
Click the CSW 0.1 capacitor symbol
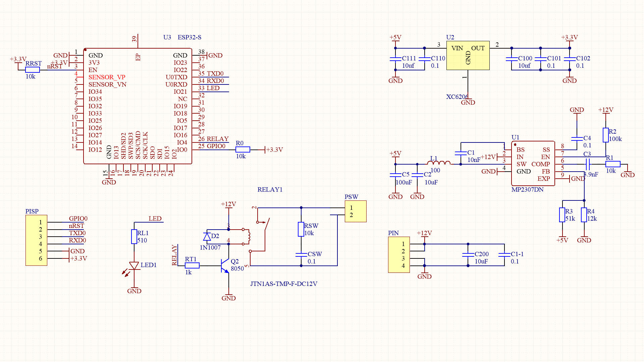(301, 255)
